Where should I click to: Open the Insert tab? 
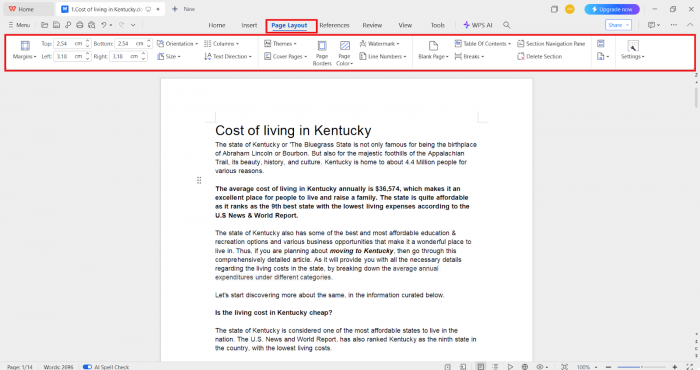pyautogui.click(x=249, y=25)
